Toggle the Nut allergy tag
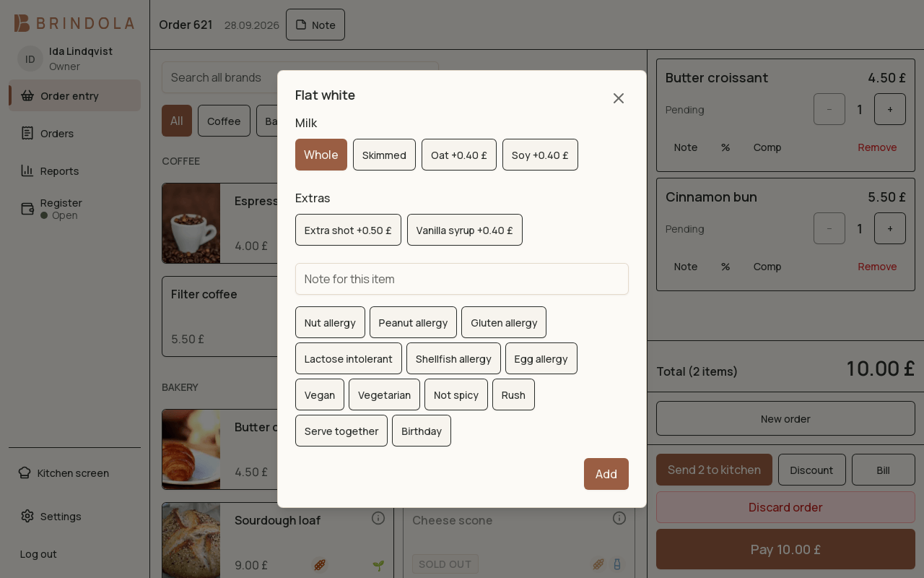The width and height of the screenshot is (924, 578). tap(330, 322)
